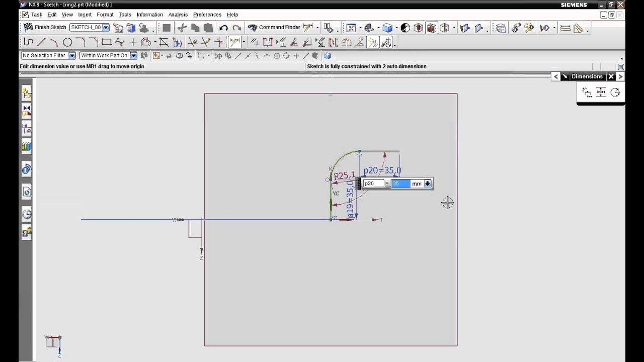
Task: Click the p20 name field
Action: click(373, 184)
